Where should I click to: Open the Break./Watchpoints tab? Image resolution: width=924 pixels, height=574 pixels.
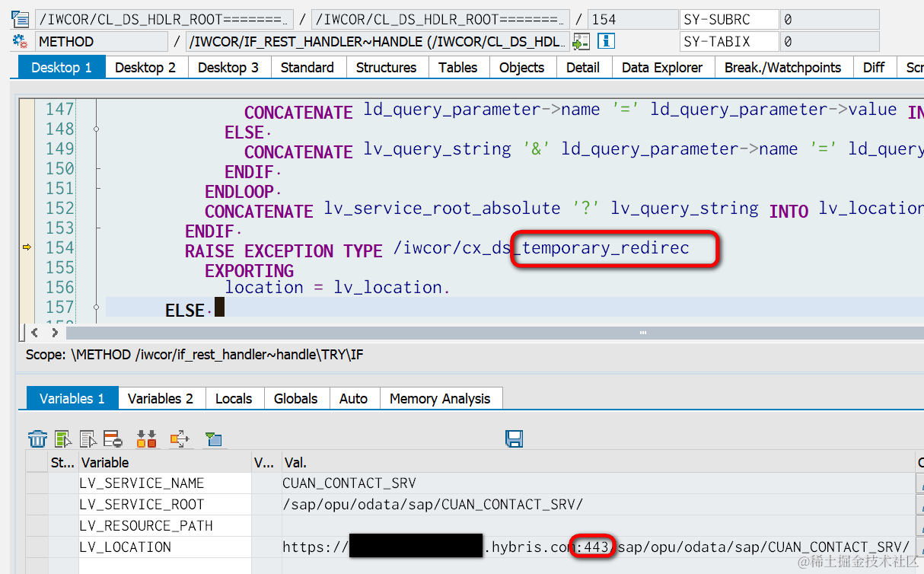point(783,67)
